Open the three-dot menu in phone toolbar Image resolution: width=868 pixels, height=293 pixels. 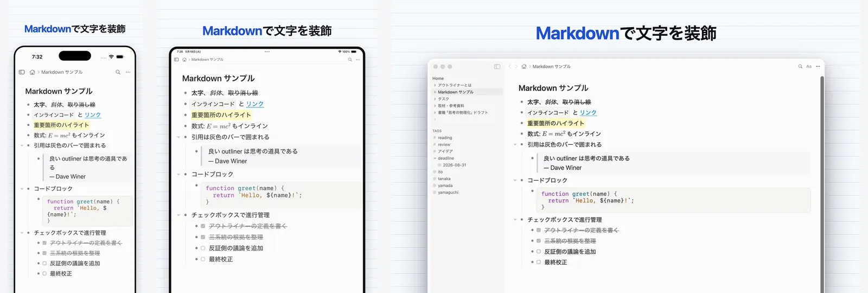[x=128, y=72]
